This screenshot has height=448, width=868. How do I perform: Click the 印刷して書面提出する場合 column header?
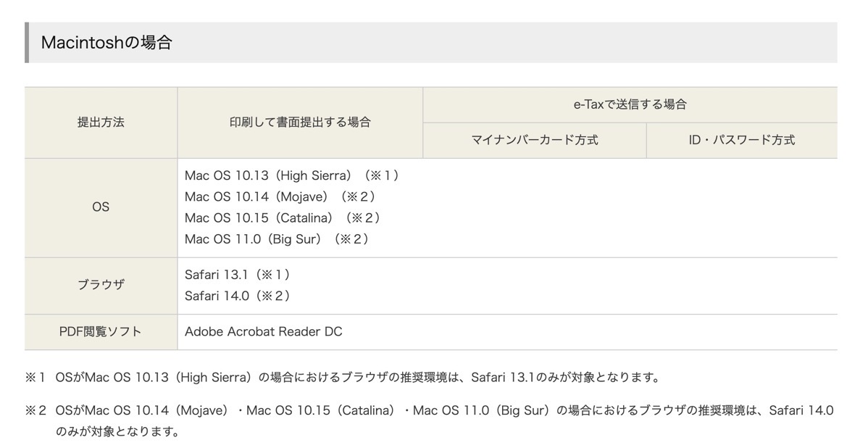pos(300,123)
